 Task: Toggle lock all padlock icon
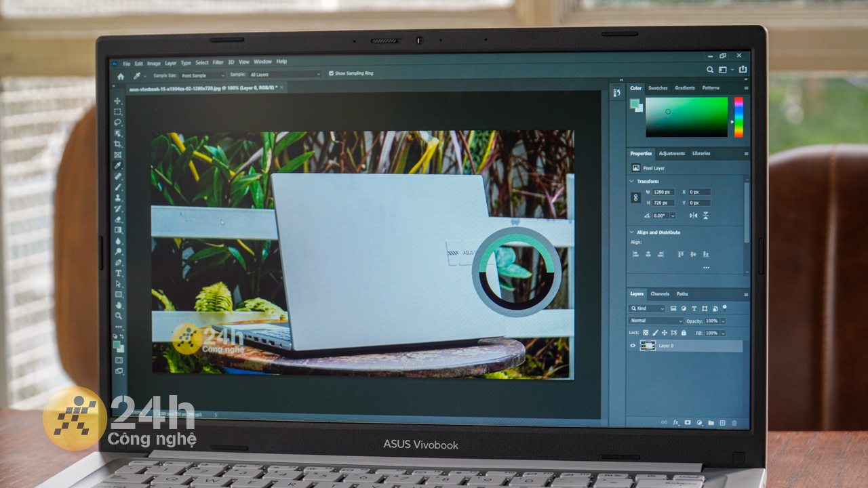tap(683, 333)
